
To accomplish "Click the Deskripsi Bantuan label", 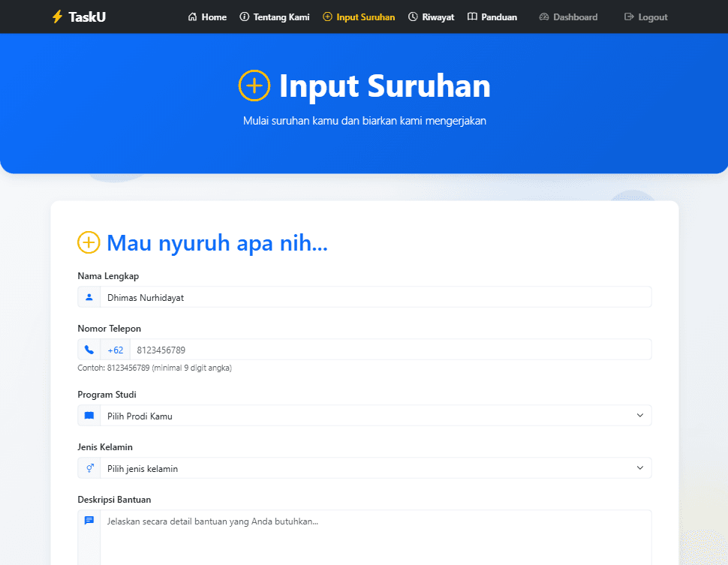I will (114, 499).
